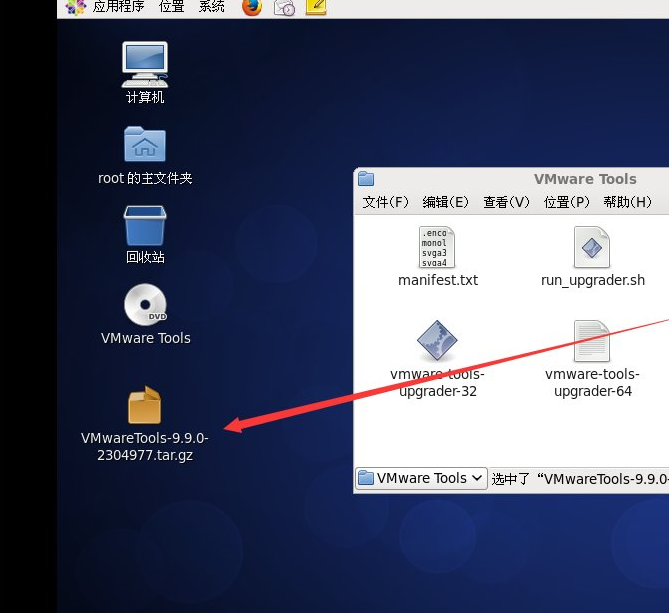Select the Trash bin desktop icon
This screenshot has width=669, height=613.
coord(145,226)
